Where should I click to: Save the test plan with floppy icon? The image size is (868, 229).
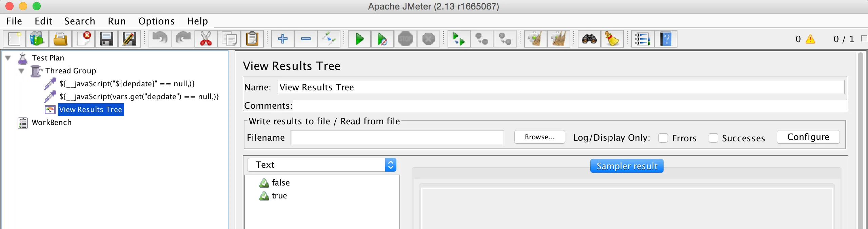106,39
